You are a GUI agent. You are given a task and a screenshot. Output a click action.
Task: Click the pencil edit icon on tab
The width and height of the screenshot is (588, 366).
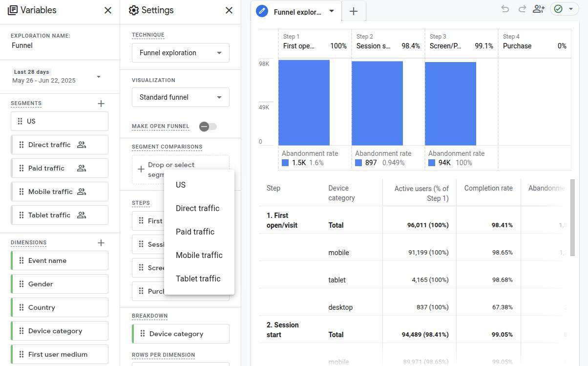tap(262, 11)
